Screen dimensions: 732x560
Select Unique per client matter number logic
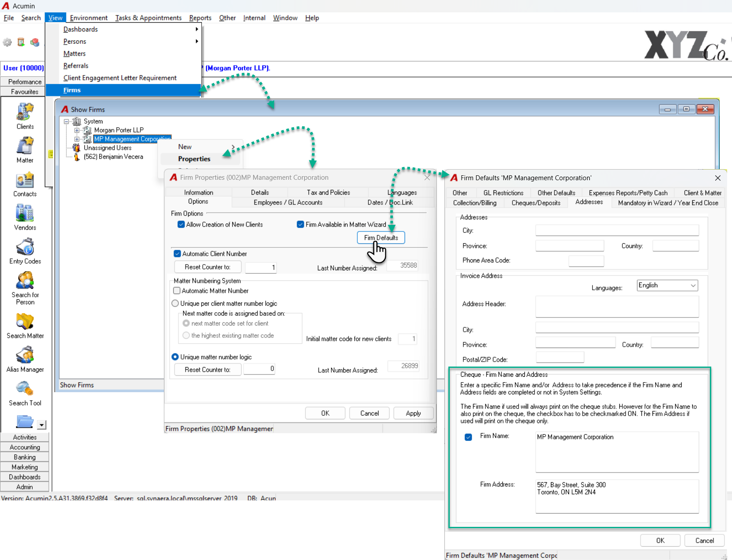[175, 303]
